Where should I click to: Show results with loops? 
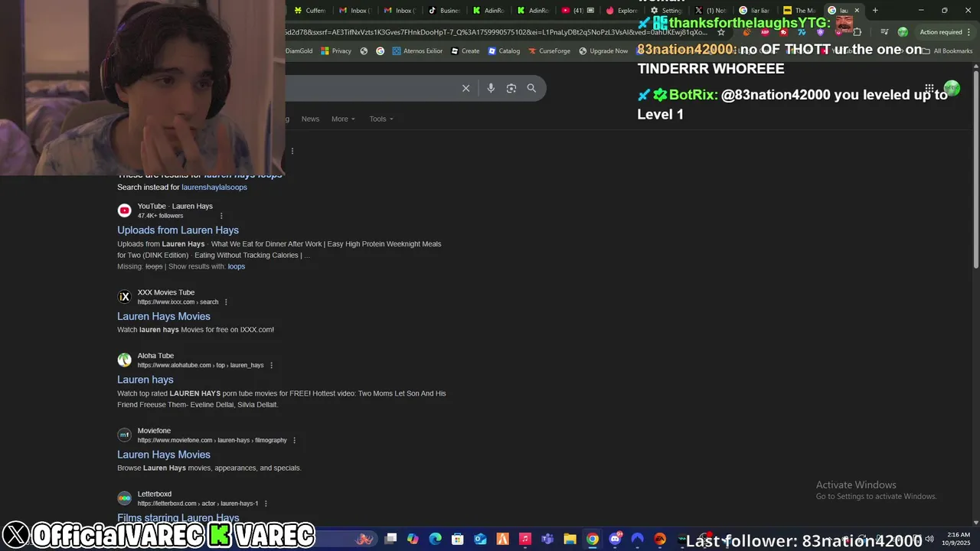pyautogui.click(x=237, y=266)
